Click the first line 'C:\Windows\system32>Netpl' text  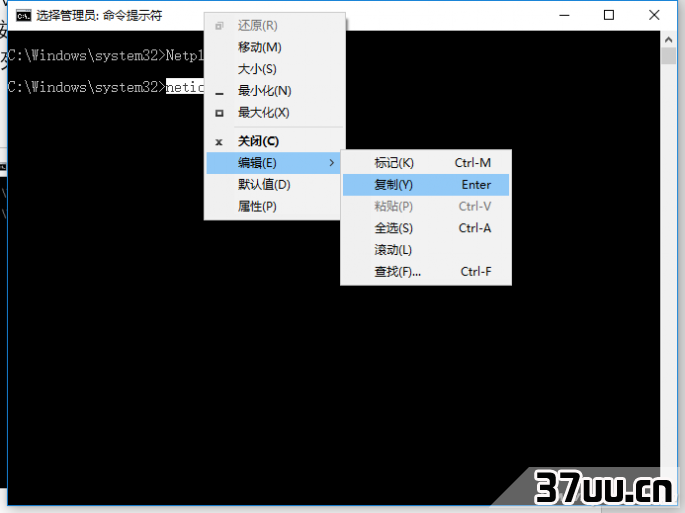tap(106, 55)
